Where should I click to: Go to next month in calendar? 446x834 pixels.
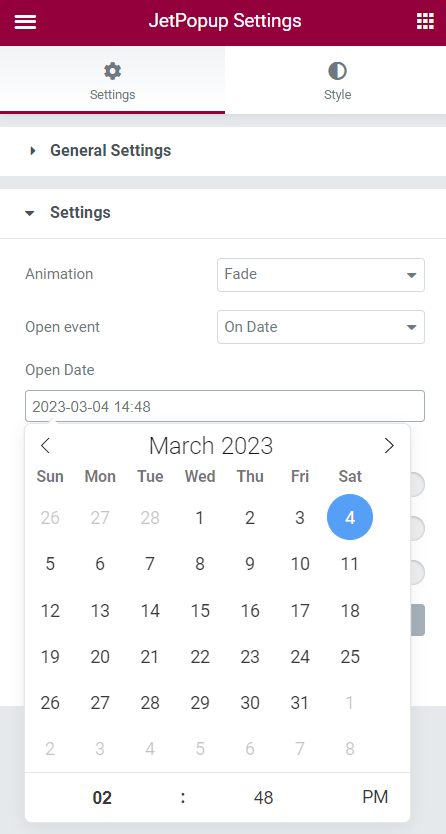coord(389,445)
